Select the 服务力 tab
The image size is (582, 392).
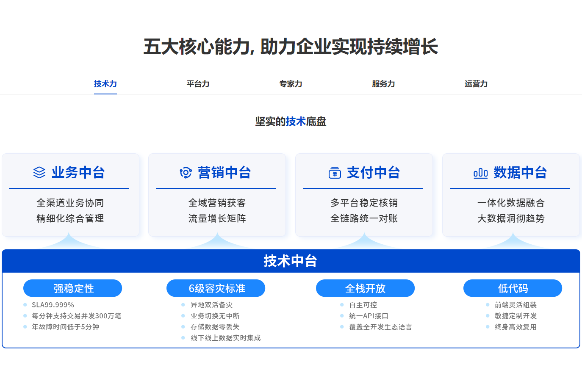point(383,84)
